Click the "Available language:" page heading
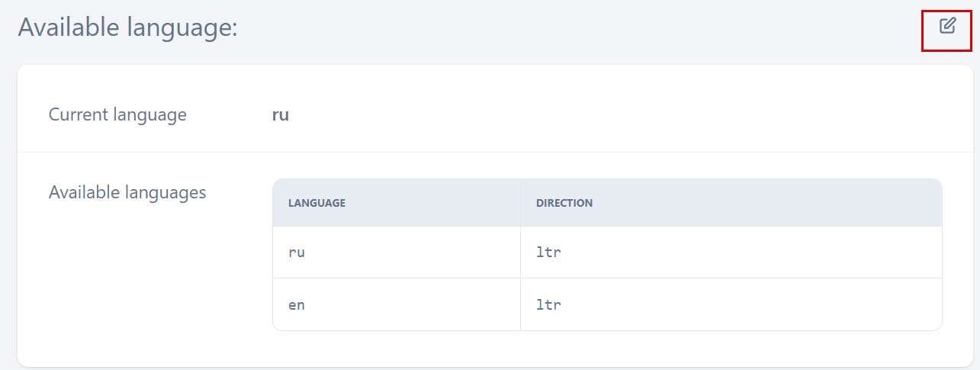This screenshot has height=370, width=980. 128,27
